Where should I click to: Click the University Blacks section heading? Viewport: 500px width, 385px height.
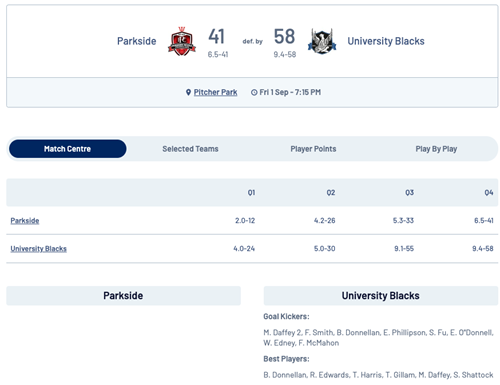click(x=381, y=296)
